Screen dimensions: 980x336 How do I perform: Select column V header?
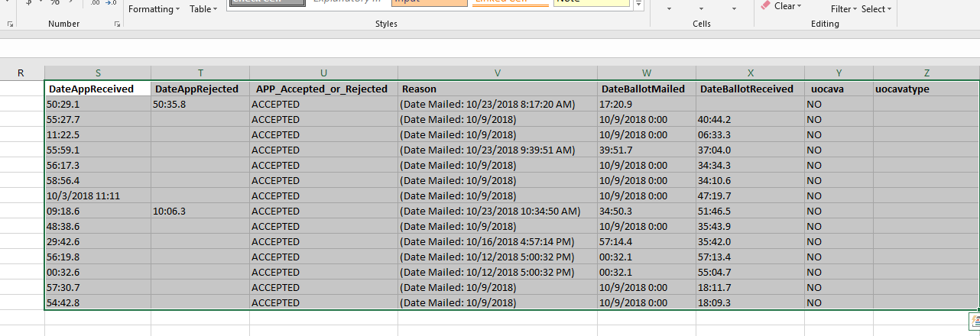[x=498, y=73]
